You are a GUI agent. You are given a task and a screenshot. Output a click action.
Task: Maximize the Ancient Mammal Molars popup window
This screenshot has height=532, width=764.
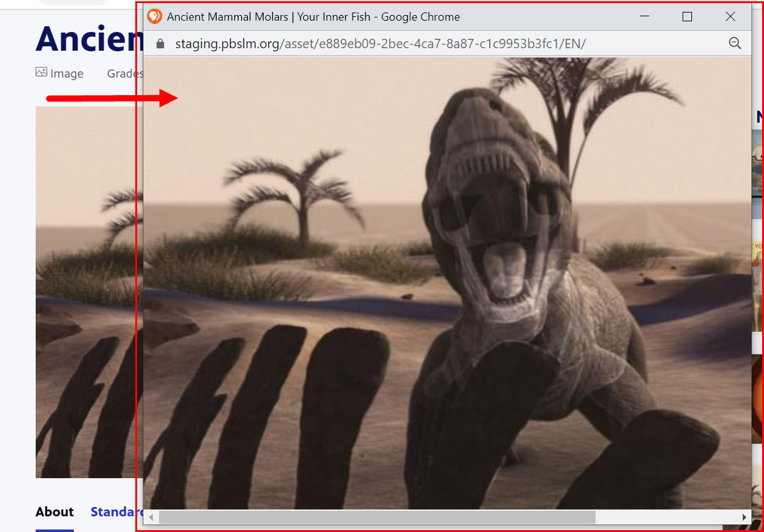tap(687, 17)
